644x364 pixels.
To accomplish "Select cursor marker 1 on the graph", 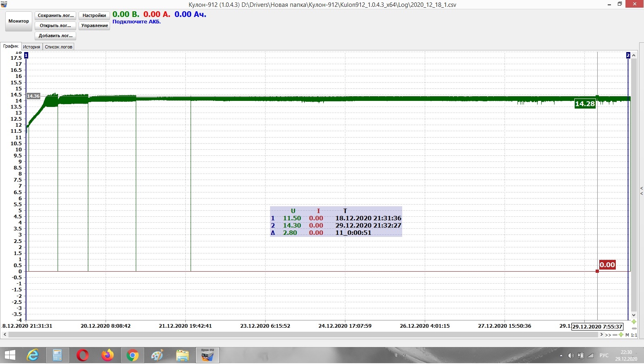I will point(26,55).
